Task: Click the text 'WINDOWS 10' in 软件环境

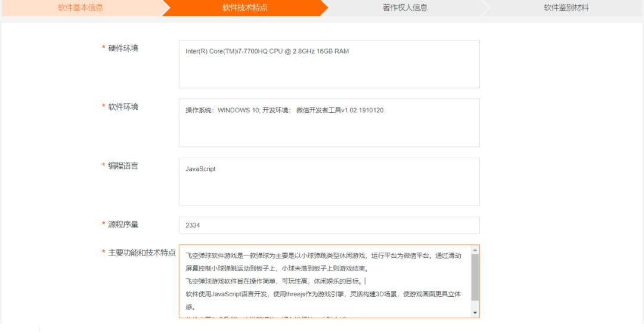Action: click(x=238, y=110)
